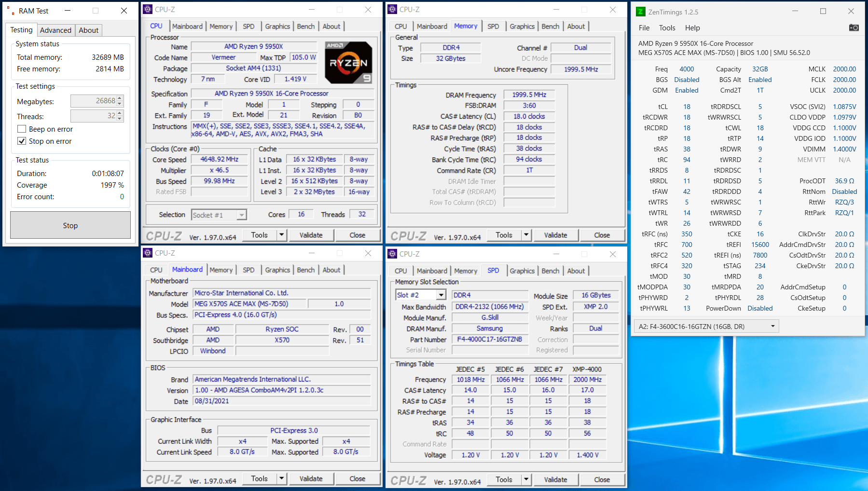Screen dimensions: 868x491
Task: Click the AMD Ryzen 9 logo image
Action: [x=348, y=63]
